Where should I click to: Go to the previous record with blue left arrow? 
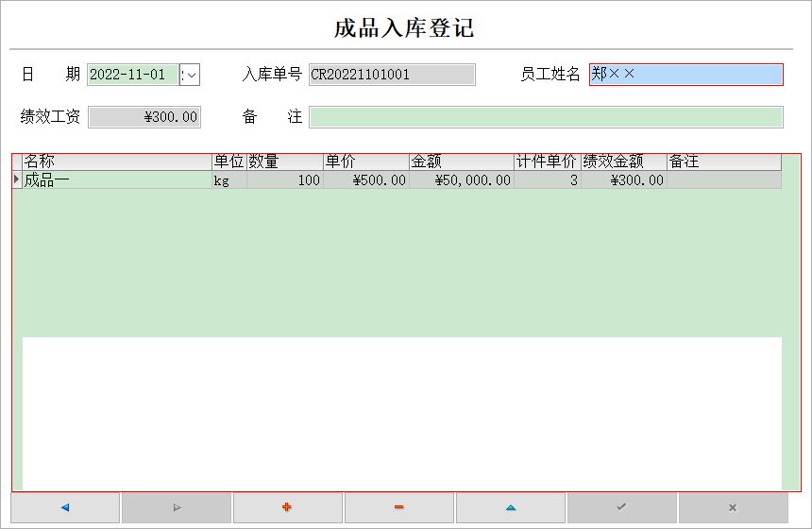pos(65,507)
